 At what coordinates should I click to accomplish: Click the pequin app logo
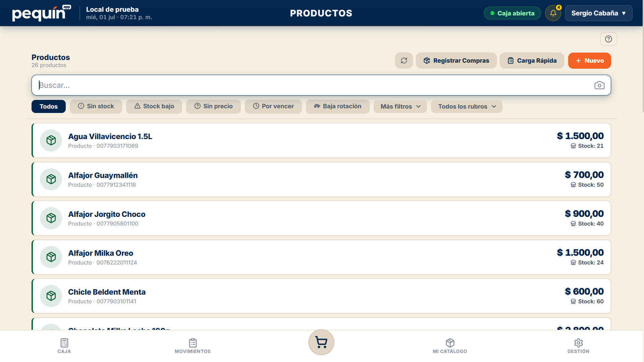pyautogui.click(x=42, y=13)
